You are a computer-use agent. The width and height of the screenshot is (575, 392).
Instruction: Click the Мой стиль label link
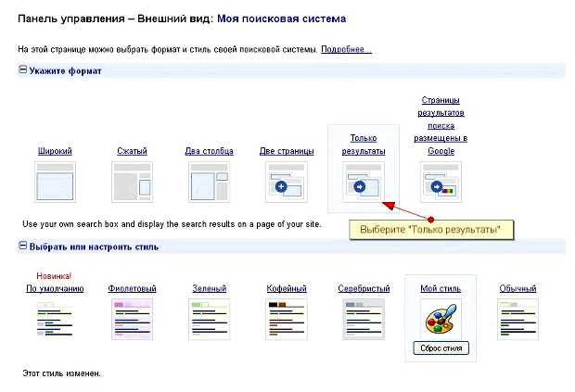[x=441, y=288]
